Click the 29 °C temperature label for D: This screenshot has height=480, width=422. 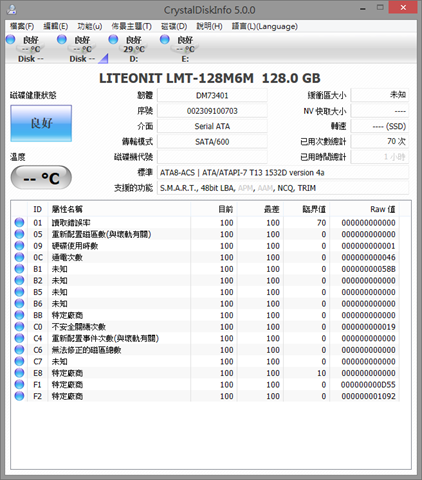tap(134, 49)
